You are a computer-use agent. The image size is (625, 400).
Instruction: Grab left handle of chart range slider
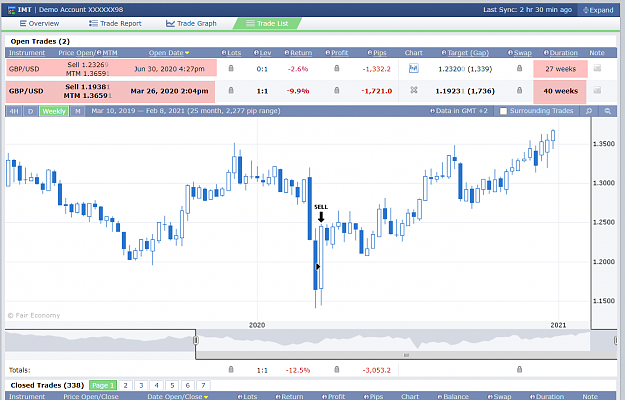[196, 341]
